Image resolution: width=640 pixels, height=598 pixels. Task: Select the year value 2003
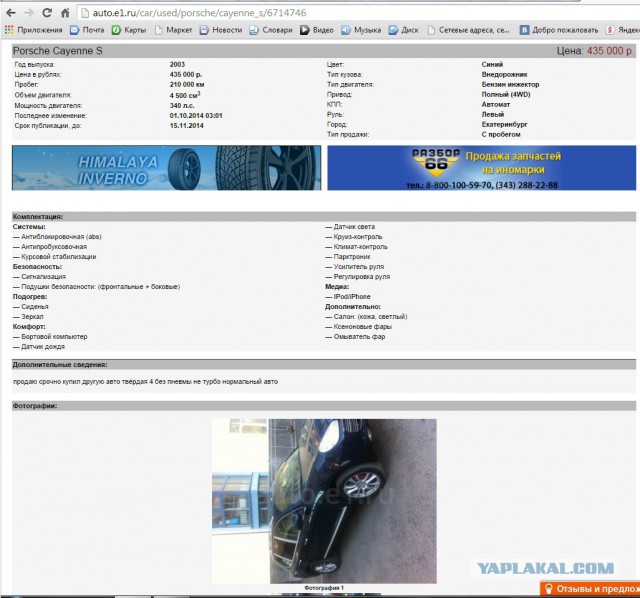pos(177,64)
